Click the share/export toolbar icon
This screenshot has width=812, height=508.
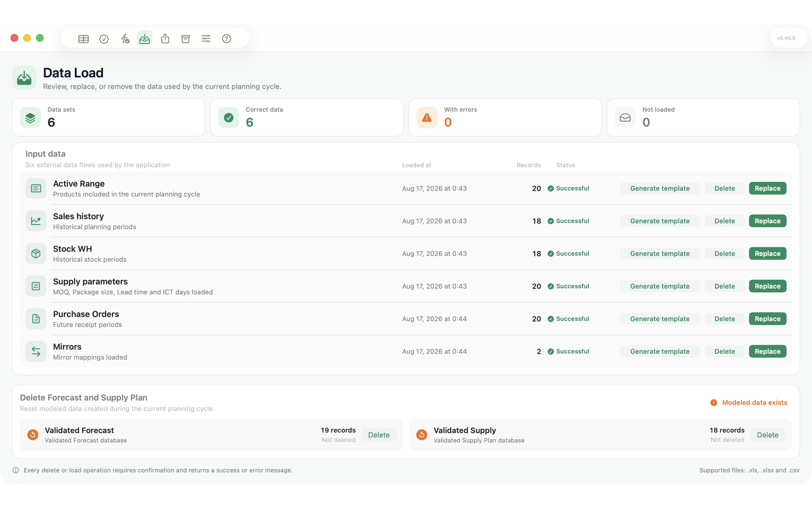tap(165, 39)
